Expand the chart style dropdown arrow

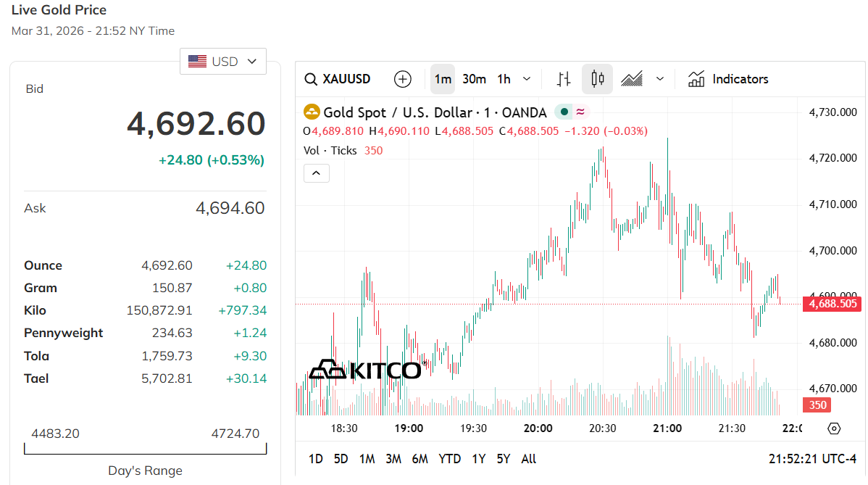click(659, 79)
